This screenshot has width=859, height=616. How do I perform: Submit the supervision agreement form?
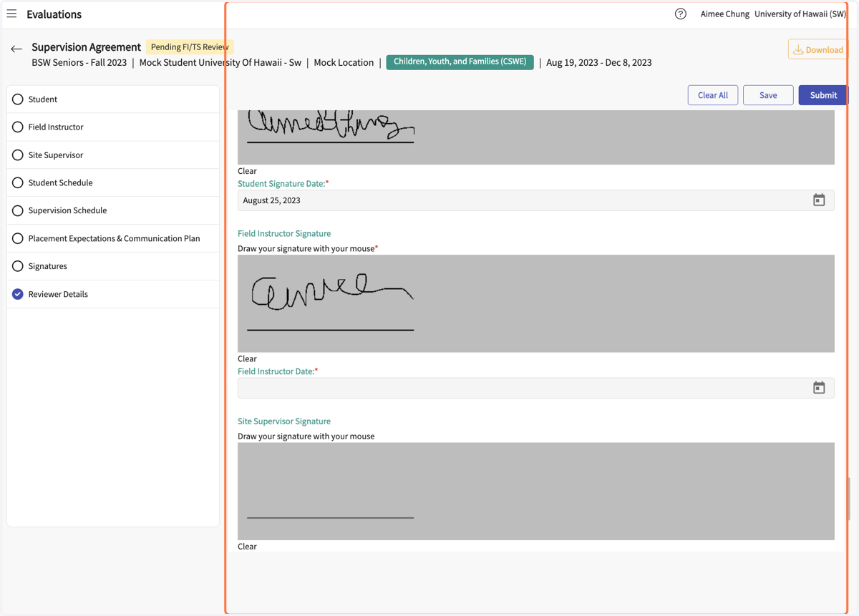tap(823, 95)
